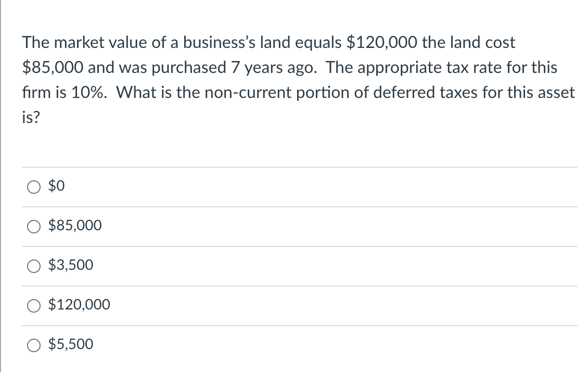This screenshot has width=588, height=372.
Task: Click the $120,000 answer label text
Action: pyautogui.click(x=79, y=305)
